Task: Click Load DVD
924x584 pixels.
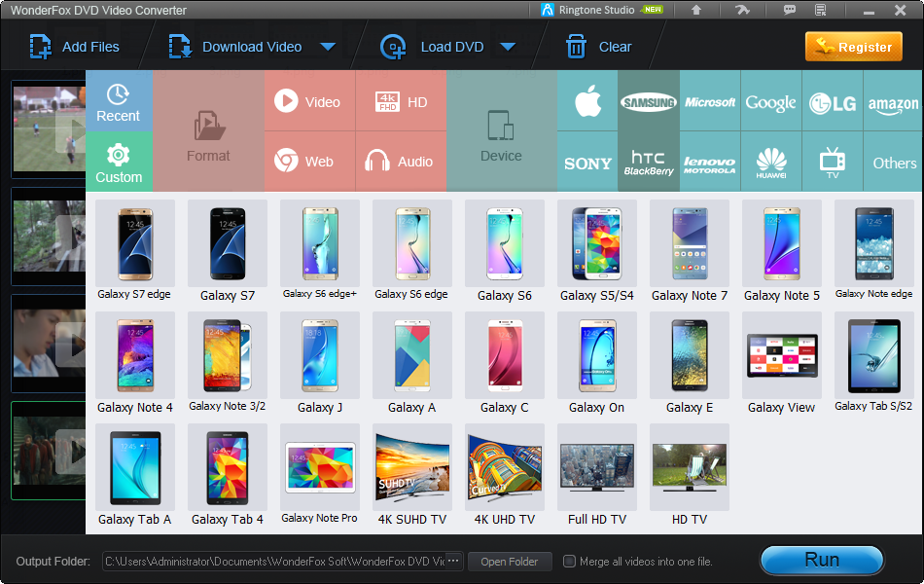Action: (432, 47)
